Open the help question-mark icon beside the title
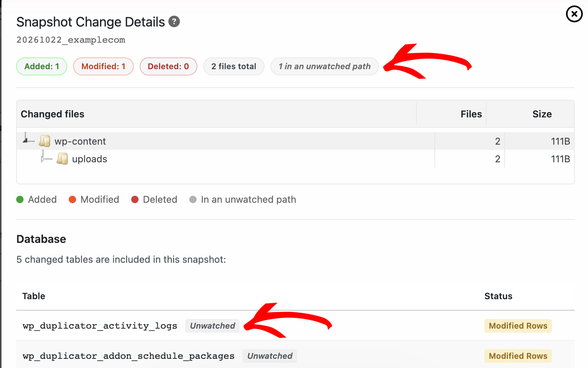 pyautogui.click(x=174, y=22)
